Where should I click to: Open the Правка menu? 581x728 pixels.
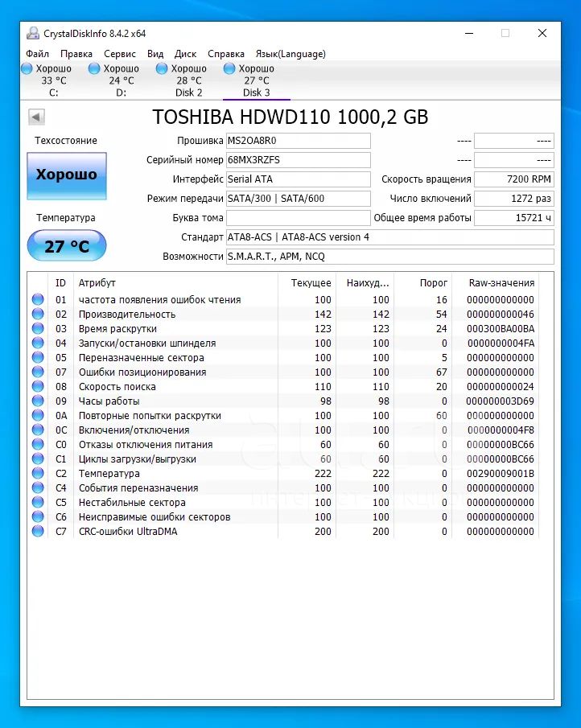[x=76, y=54]
